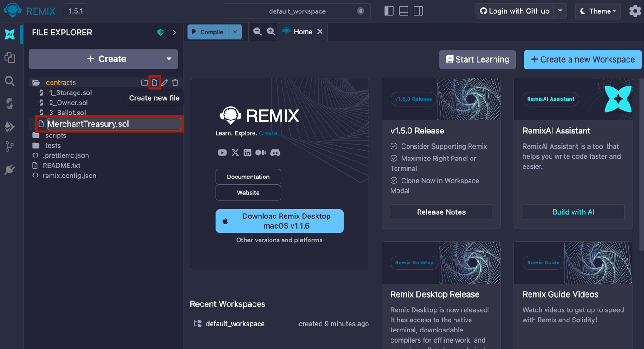
Task: Click the + Create button
Action: pos(107,59)
